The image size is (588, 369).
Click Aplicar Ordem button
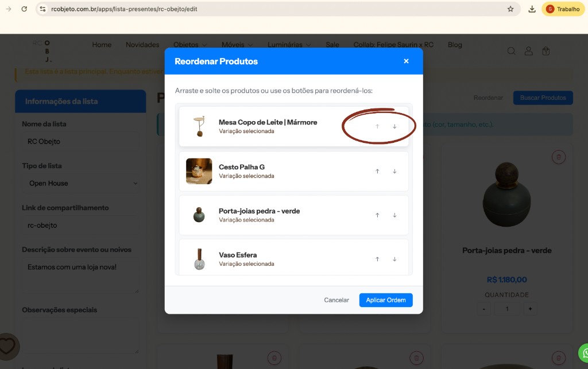point(385,300)
